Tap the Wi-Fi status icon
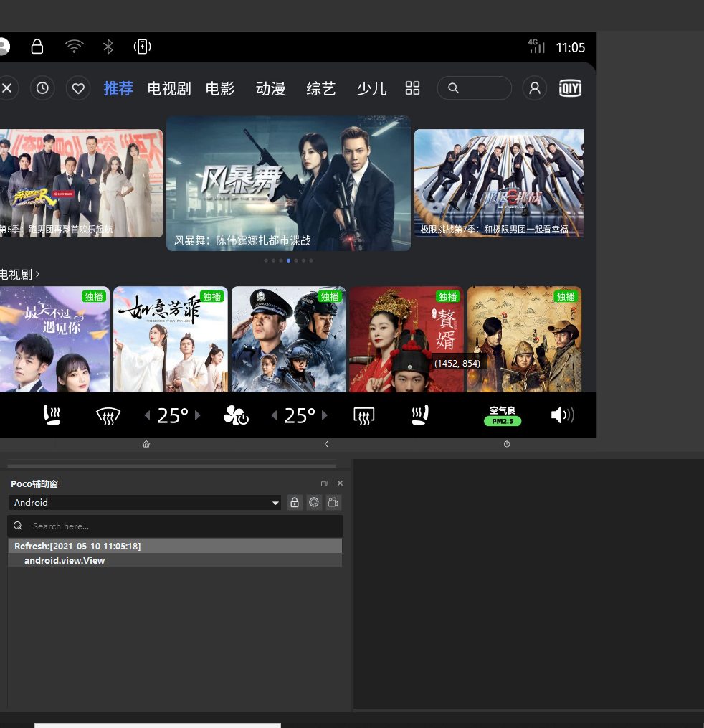 [x=75, y=47]
